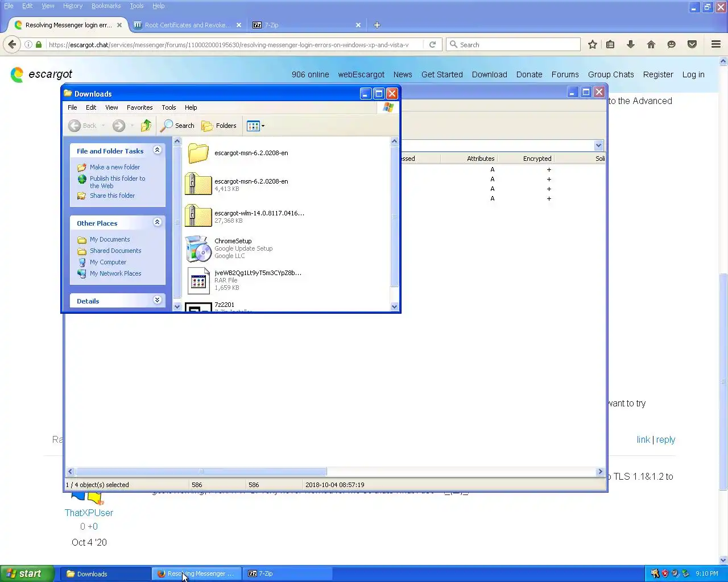Viewport: 728px width, 582px height.
Task: Bookmark this page with the star icon
Action: tap(593, 44)
